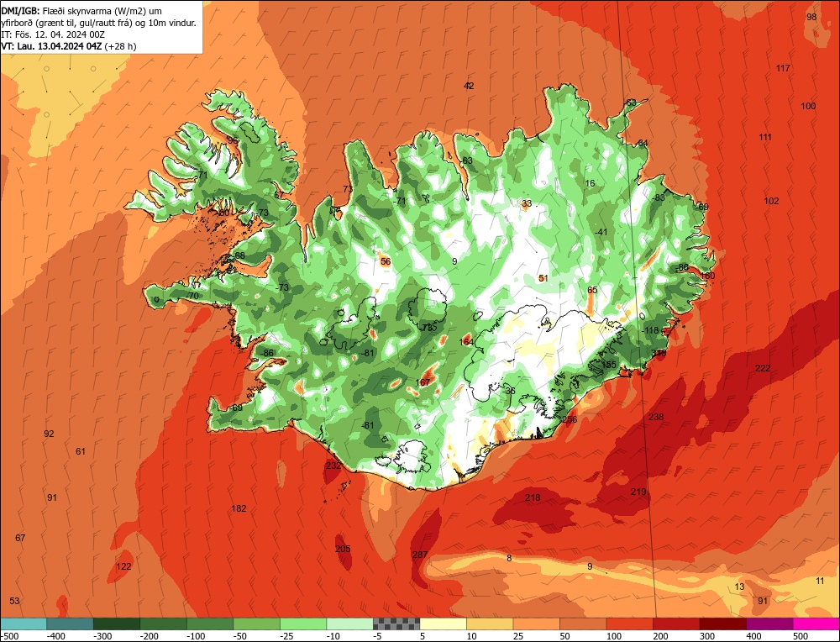Click the inland value 51
This screenshot has width=840, height=642.
pos(543,278)
